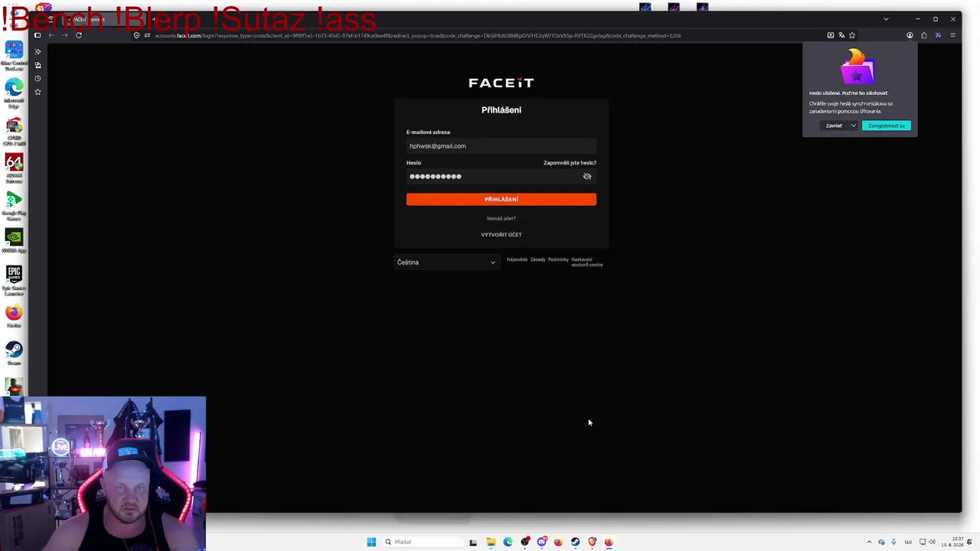The image size is (980, 551).
Task: Click the volume speaker icon in tray
Action: (932, 542)
